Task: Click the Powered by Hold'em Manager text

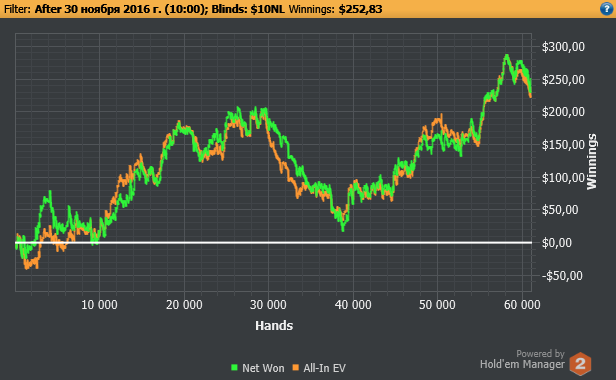Action: click(x=522, y=360)
